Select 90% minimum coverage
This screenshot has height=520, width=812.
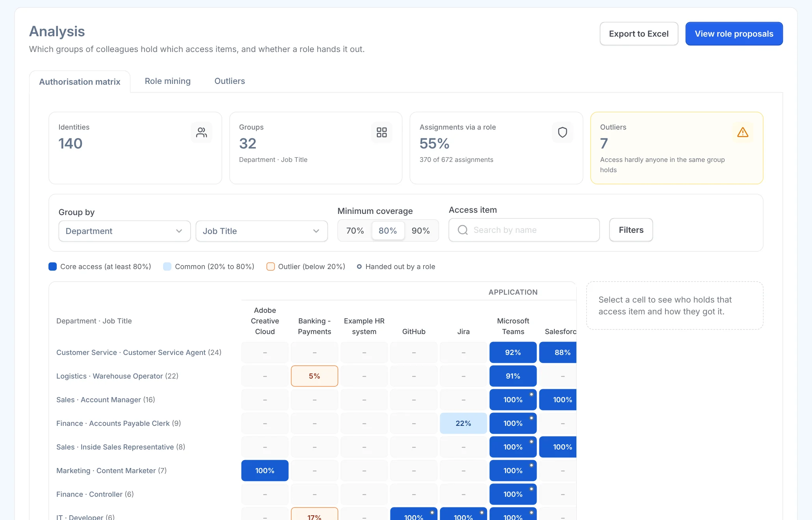click(420, 230)
